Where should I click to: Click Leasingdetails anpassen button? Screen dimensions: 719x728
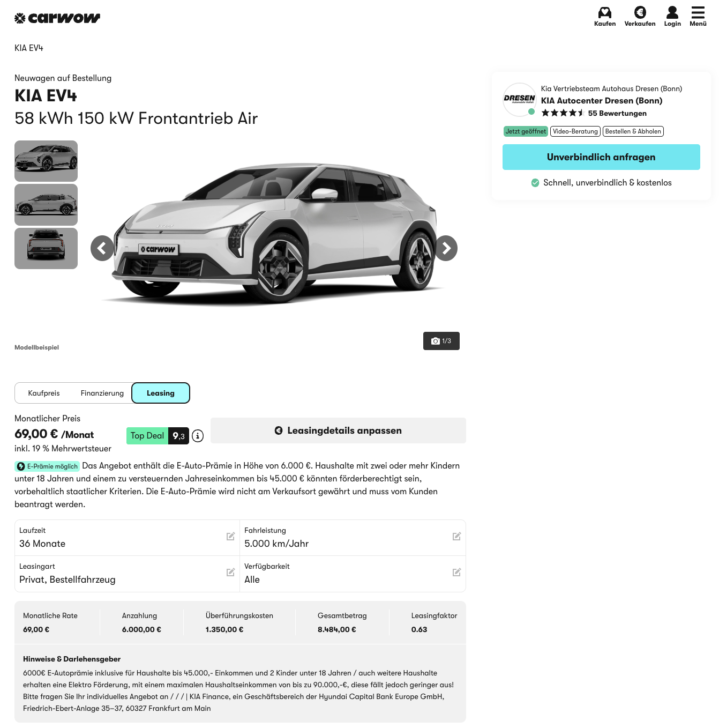(x=338, y=430)
